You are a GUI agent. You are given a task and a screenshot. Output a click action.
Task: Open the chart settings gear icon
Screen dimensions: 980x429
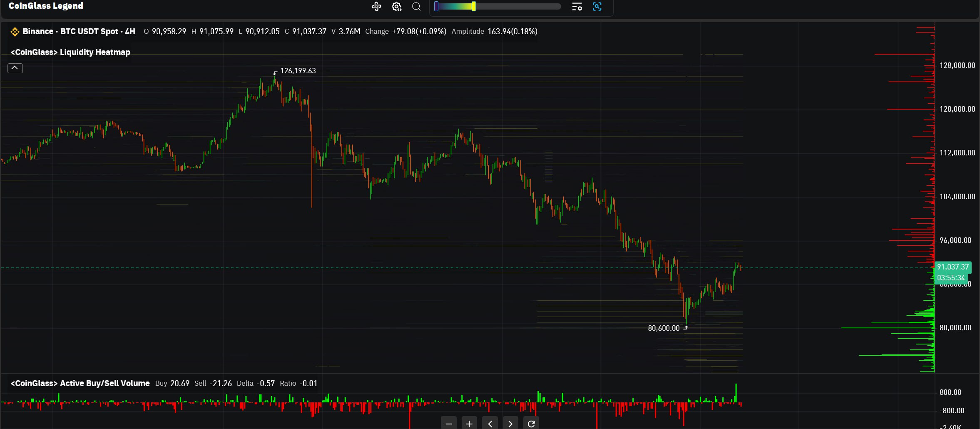396,7
